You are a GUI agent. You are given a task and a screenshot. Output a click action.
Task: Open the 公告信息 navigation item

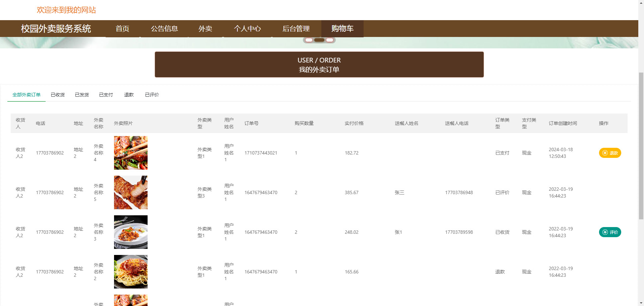[x=164, y=29]
